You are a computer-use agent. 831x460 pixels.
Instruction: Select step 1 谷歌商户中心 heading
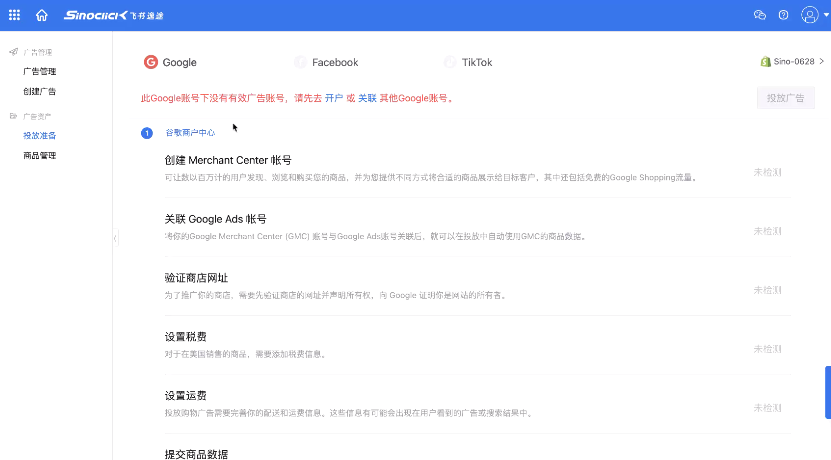(190, 132)
